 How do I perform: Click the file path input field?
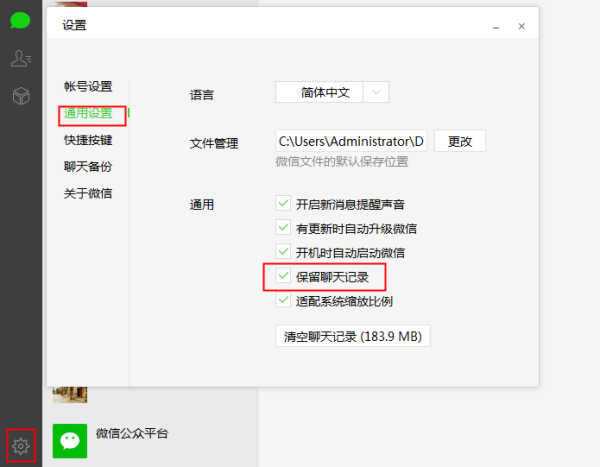351,141
